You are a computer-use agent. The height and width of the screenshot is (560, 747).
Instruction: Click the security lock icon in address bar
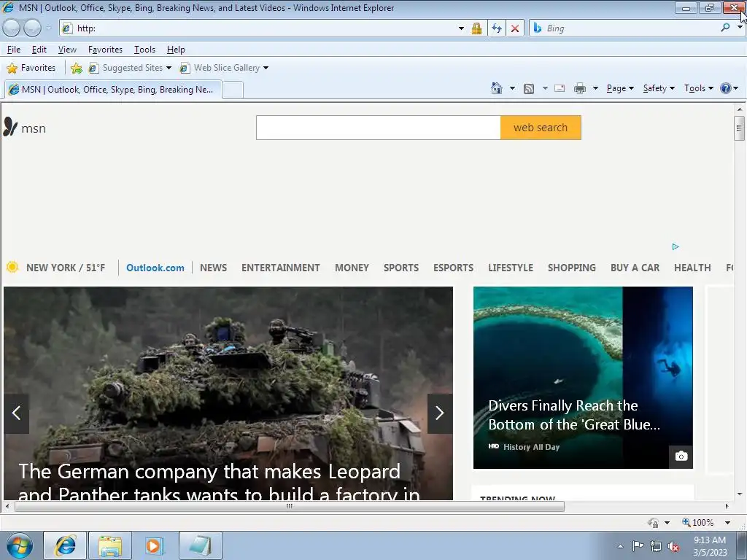476,28
